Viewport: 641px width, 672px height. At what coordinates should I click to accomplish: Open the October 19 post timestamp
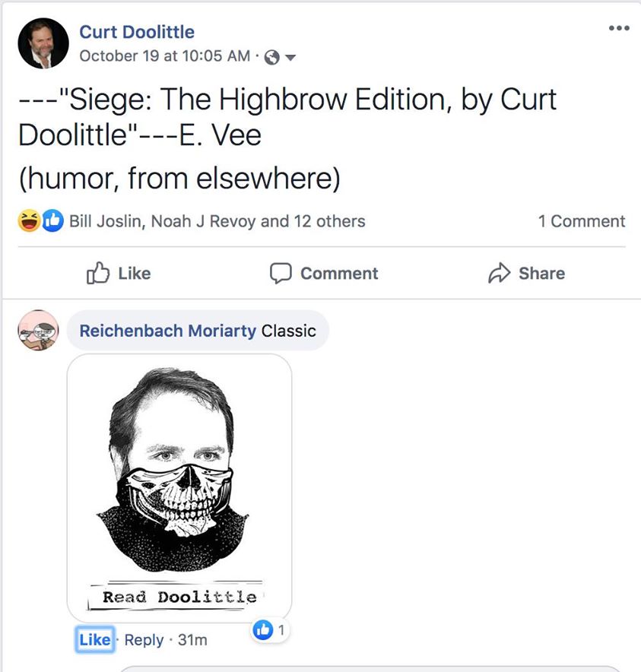coord(164,55)
